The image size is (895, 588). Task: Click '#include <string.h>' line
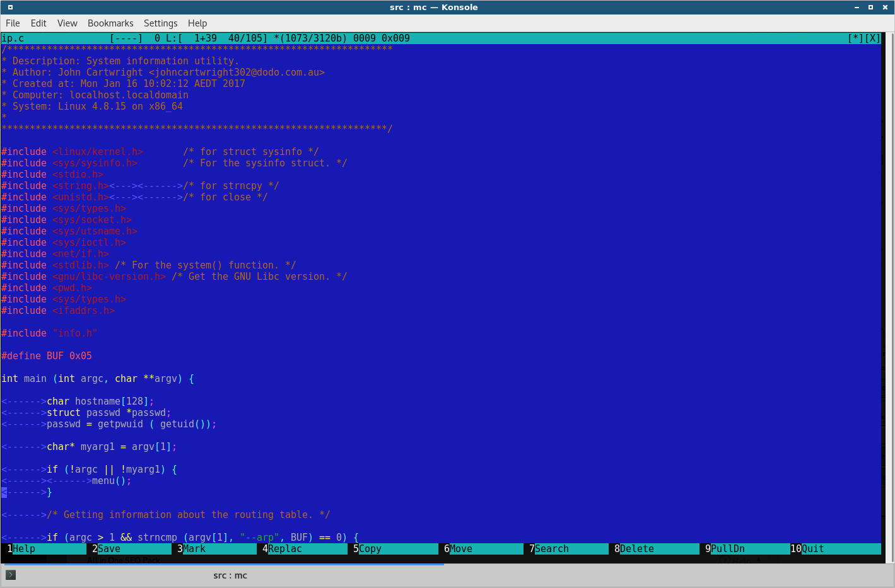(x=55, y=186)
